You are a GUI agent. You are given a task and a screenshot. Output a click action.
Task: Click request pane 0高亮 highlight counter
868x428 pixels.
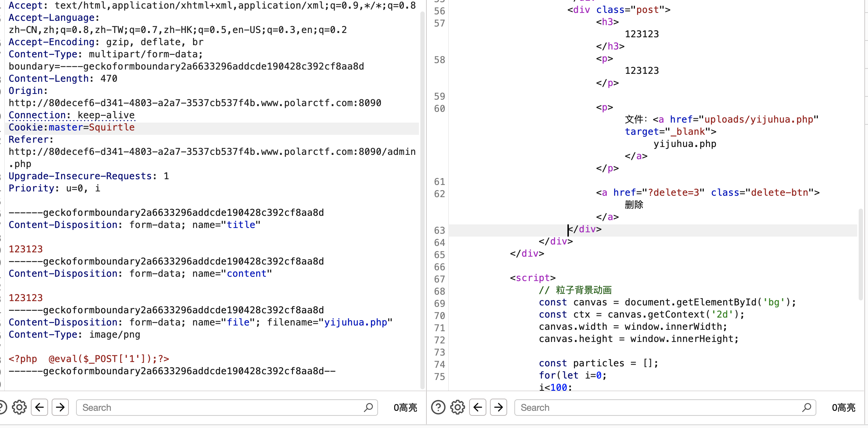pyautogui.click(x=405, y=408)
